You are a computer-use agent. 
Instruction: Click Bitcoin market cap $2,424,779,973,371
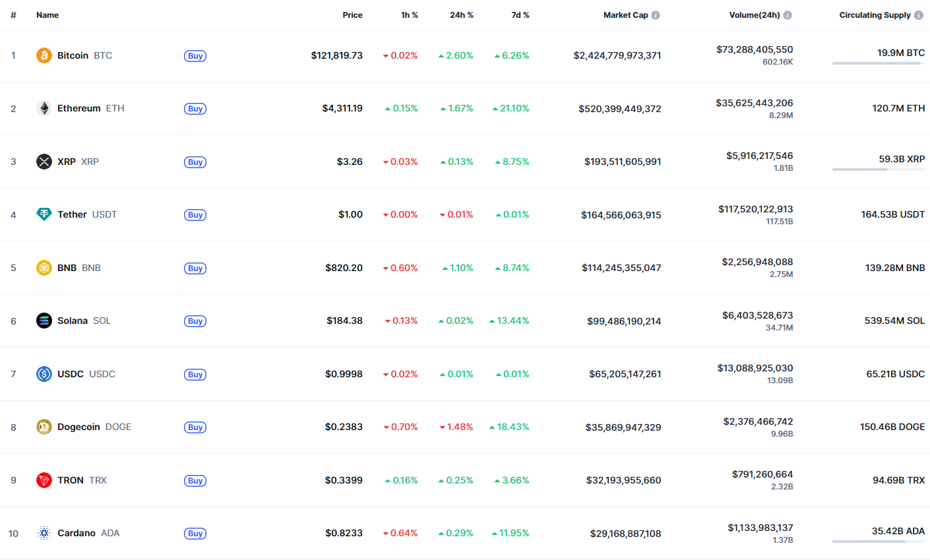[x=617, y=55]
